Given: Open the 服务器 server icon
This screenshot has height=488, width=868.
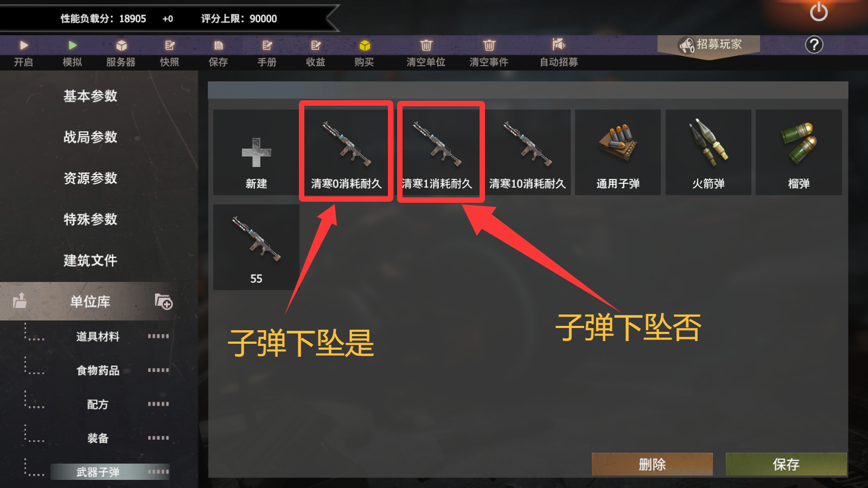Looking at the screenshot, I should pyautogui.click(x=121, y=46).
